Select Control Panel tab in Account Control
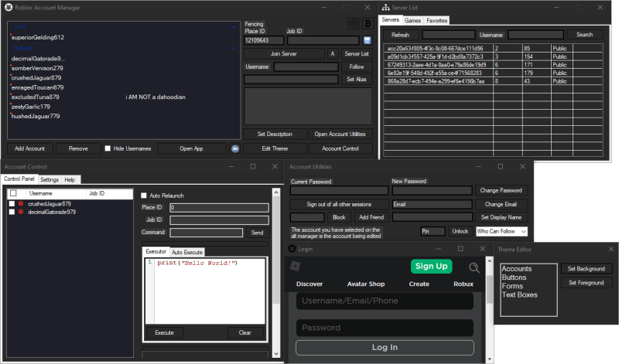This screenshot has width=619, height=364. tap(19, 179)
